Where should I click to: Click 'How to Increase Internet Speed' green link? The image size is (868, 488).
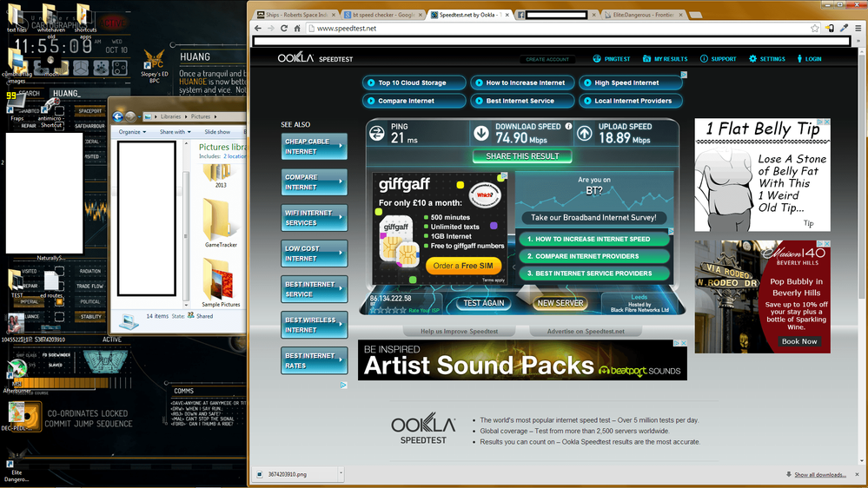tap(593, 239)
